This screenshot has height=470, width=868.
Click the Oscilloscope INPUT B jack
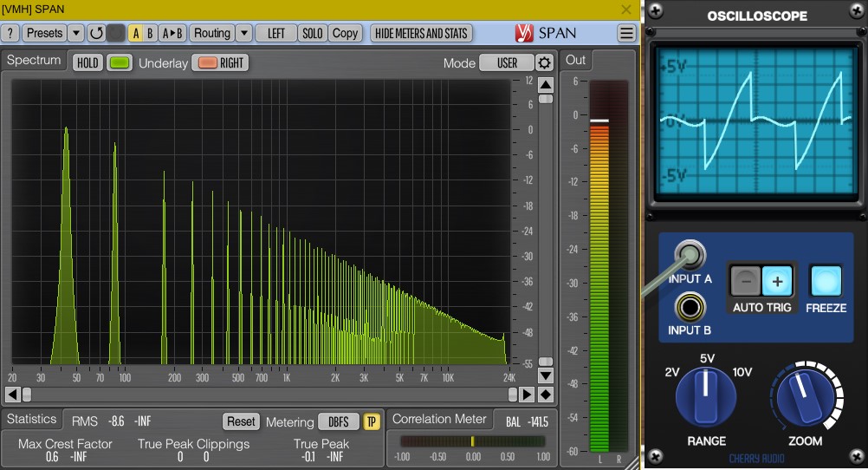coord(690,307)
